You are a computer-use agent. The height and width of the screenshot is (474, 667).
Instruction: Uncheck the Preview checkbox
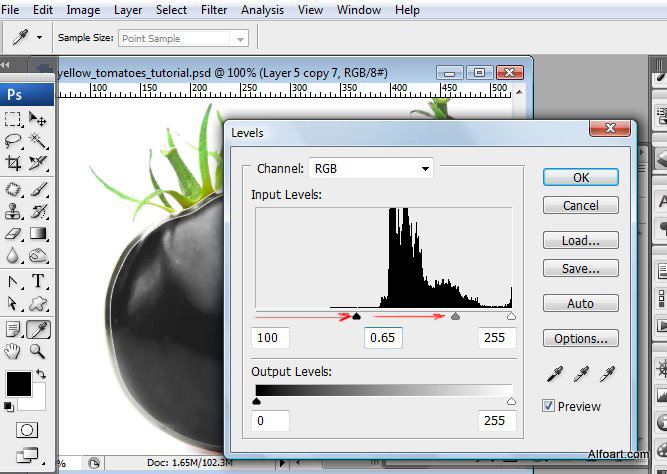coord(549,406)
